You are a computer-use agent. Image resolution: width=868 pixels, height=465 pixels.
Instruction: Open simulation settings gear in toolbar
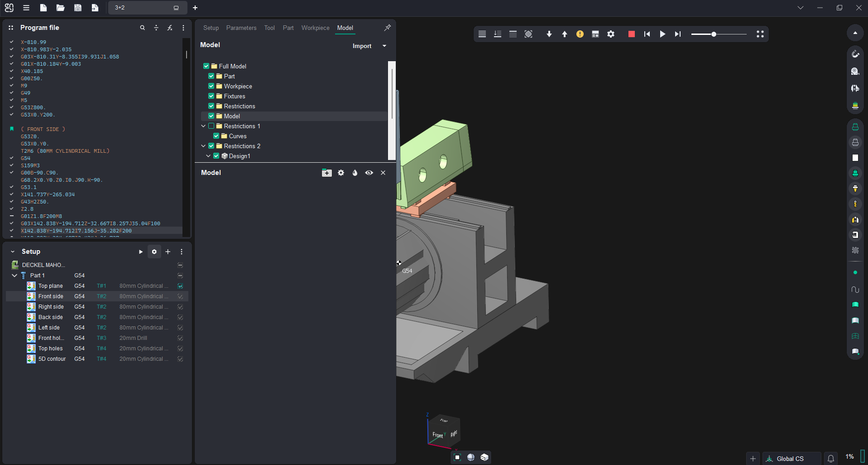(x=611, y=34)
